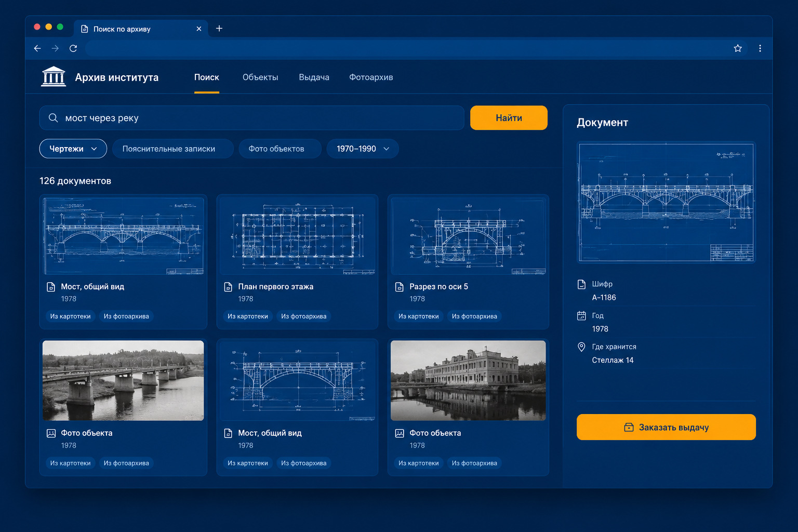The height and width of the screenshot is (532, 798).
Task: Open a new browser tab
Action: point(219,29)
